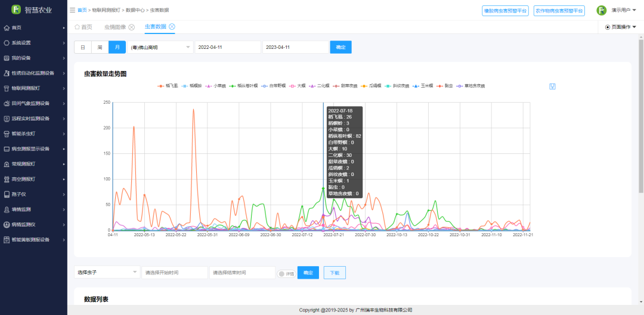Image resolution: width=644 pixels, height=315 pixels.
Task: Click the 下载 download button
Action: 335,273
